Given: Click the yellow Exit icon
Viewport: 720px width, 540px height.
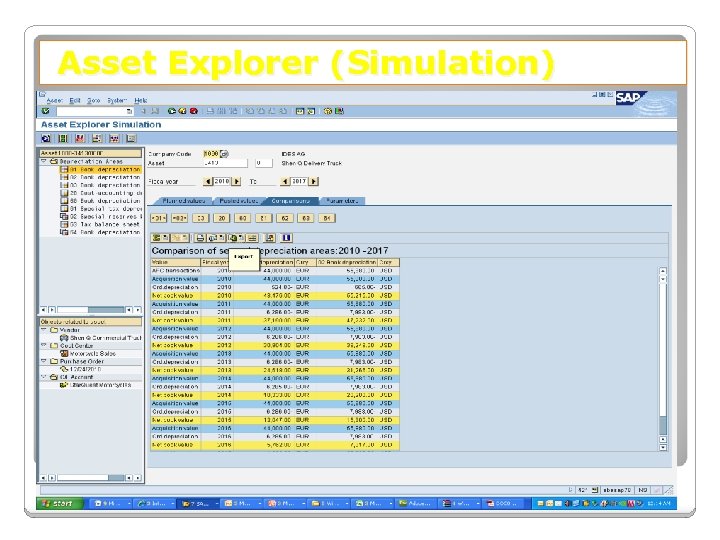Looking at the screenshot, I should tap(182, 111).
